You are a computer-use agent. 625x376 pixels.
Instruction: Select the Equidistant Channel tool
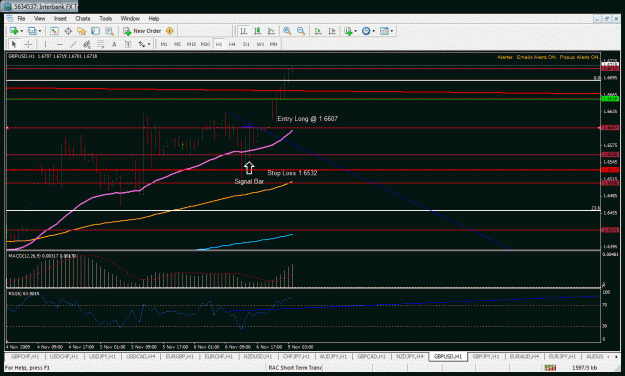[86, 44]
